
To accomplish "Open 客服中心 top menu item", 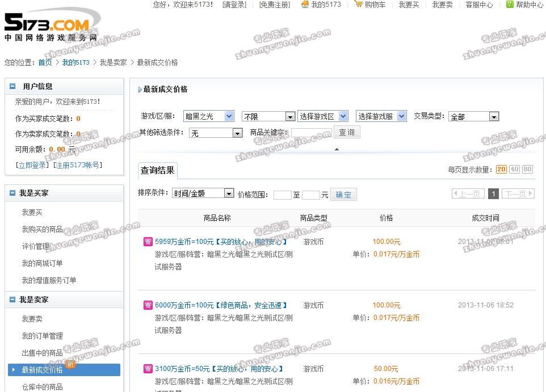I will (479, 5).
